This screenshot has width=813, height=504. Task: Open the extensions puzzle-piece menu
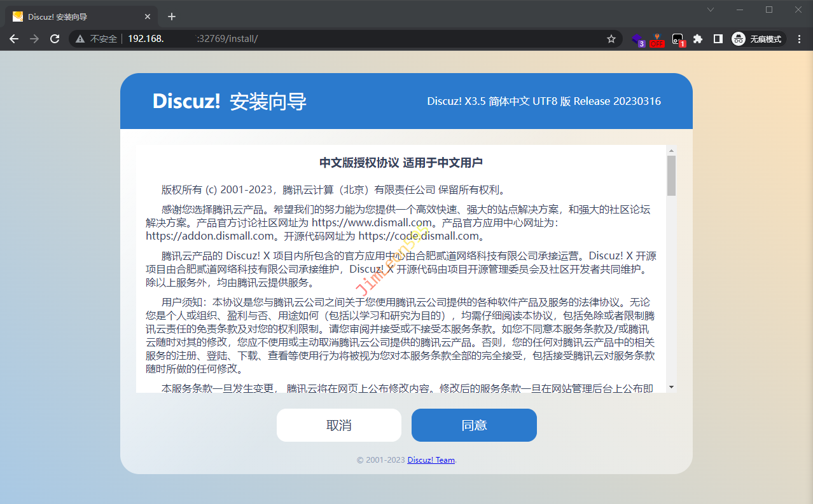coord(698,39)
